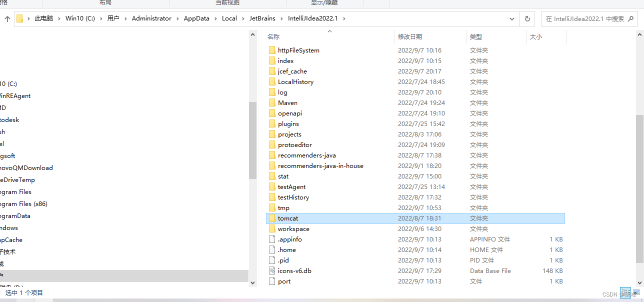Expand chevron after IntelliJIdea2022.1 in breadcrumb
This screenshot has height=302, width=644.
click(x=343, y=19)
